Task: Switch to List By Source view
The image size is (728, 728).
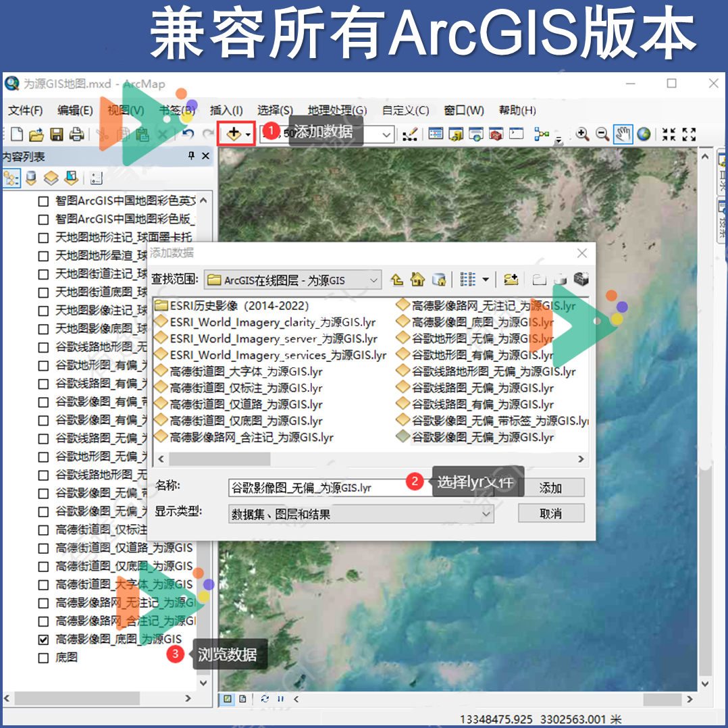Action: pos(31,178)
